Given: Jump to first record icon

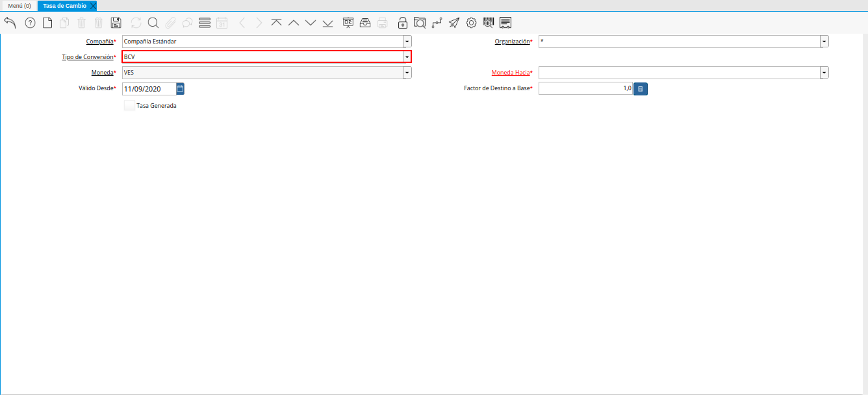Looking at the screenshot, I should (277, 23).
